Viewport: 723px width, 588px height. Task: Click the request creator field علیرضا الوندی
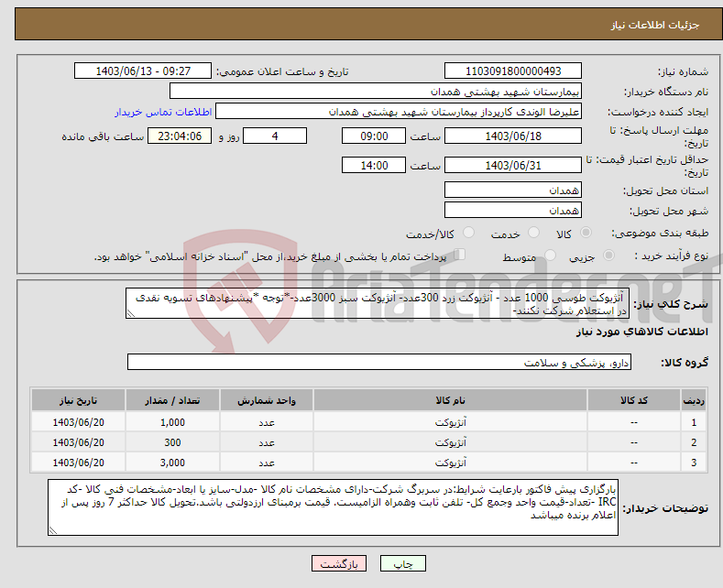399,112
